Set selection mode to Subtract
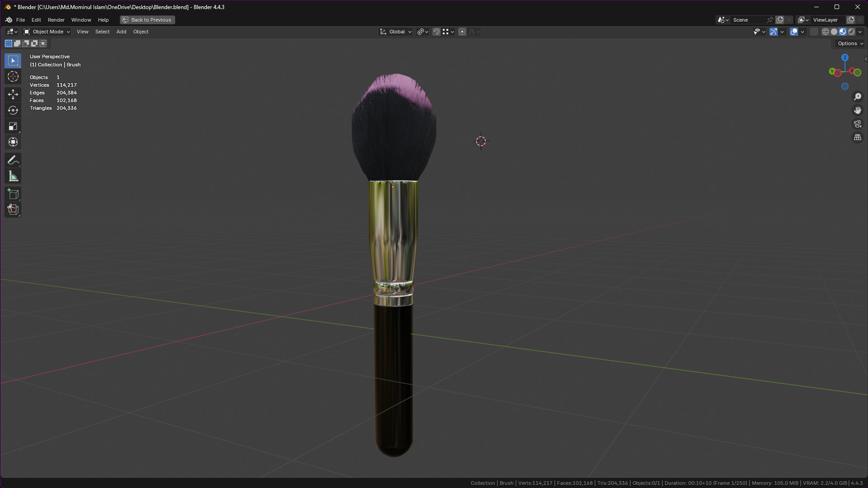This screenshot has height=488, width=868. click(x=26, y=43)
